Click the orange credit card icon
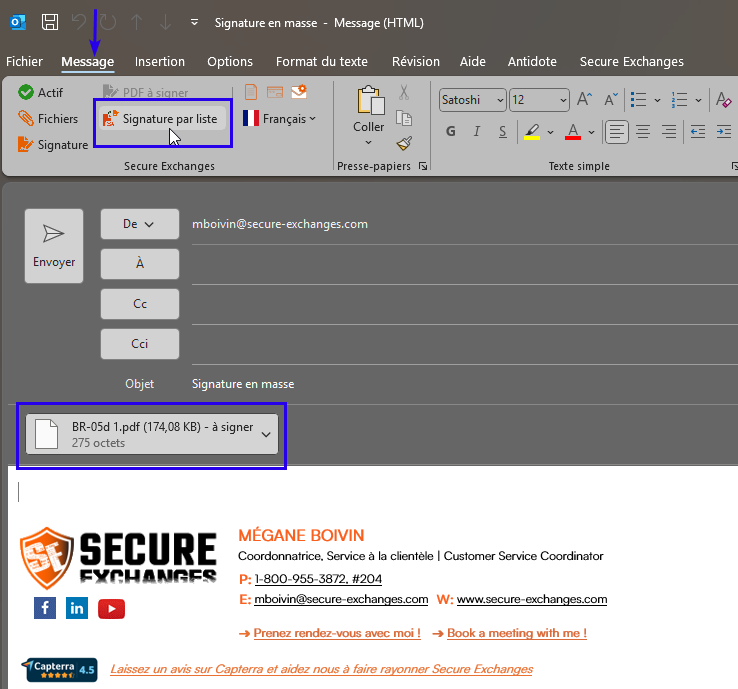Screen dimensions: 738x689 point(275,92)
